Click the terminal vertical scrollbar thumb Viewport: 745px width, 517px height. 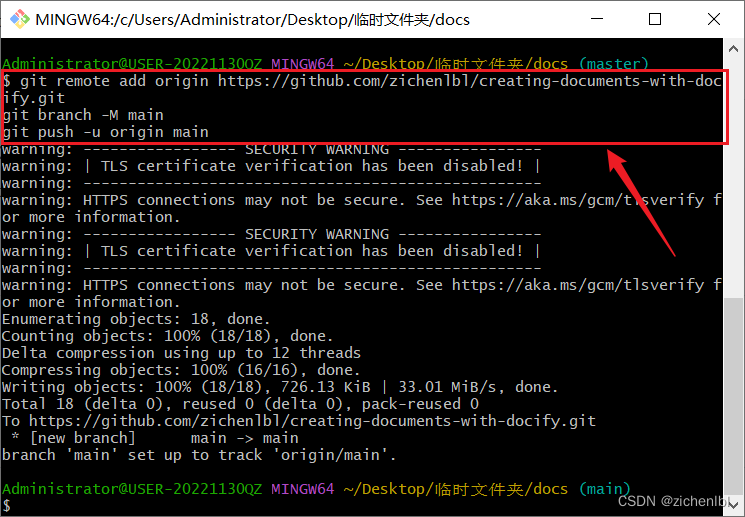[733, 394]
